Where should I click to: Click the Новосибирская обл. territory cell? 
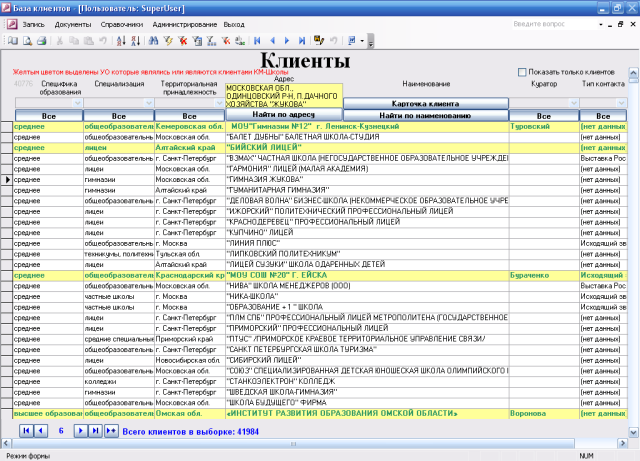[x=189, y=360]
